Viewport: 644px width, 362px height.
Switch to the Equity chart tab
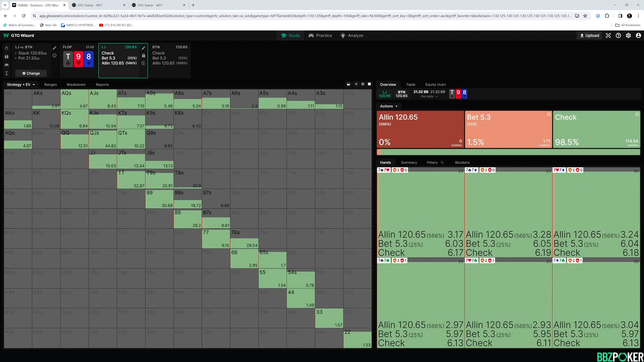point(435,84)
